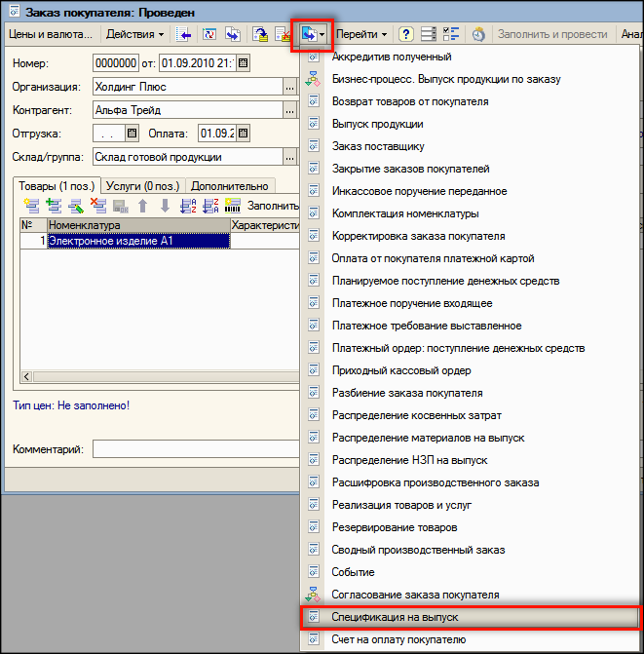644x654 pixels.
Task: Click the add-by-copy row icon with green plus
Action: tap(54, 206)
